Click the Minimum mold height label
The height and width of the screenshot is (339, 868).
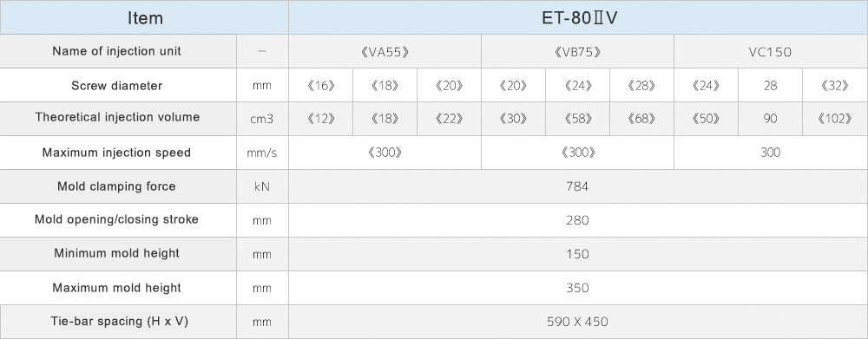point(117,253)
